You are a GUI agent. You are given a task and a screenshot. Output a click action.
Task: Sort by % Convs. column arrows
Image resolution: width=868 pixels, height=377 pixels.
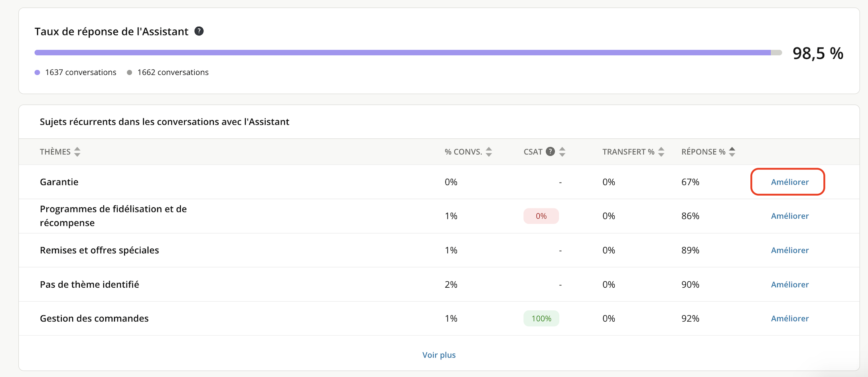tap(489, 152)
